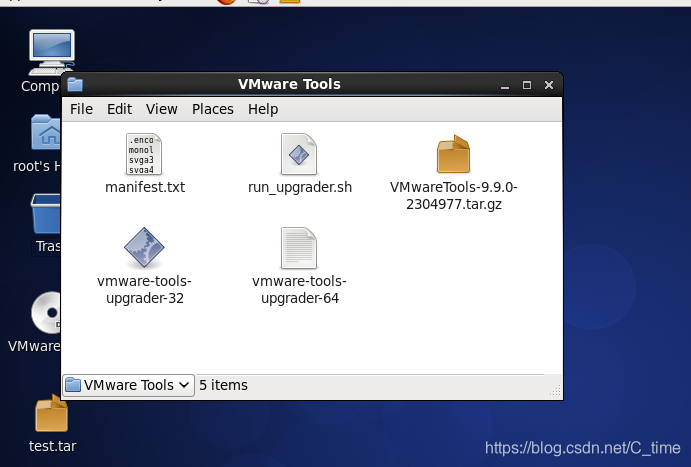Viewport: 691px width, 467px height.
Task: Click root's Home folder desktop icon
Action: pos(46,132)
